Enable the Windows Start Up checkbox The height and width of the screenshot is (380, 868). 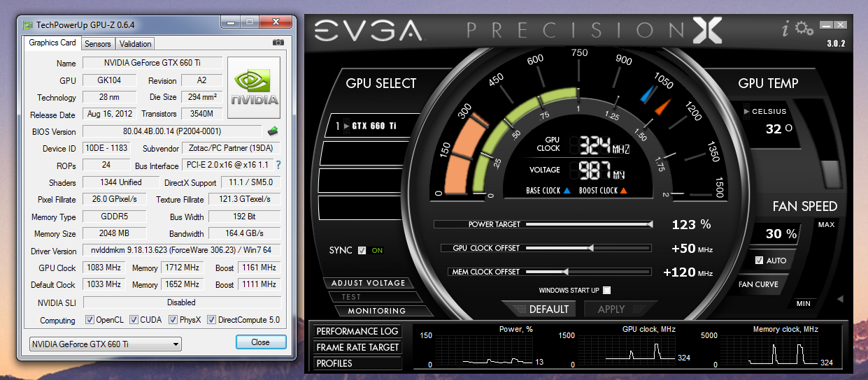click(x=607, y=291)
